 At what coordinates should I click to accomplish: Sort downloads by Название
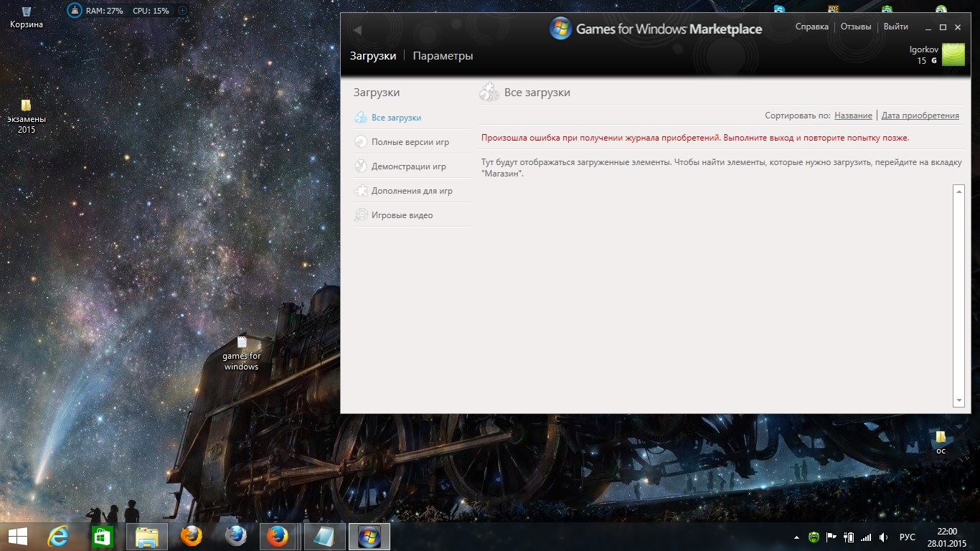[x=853, y=116]
